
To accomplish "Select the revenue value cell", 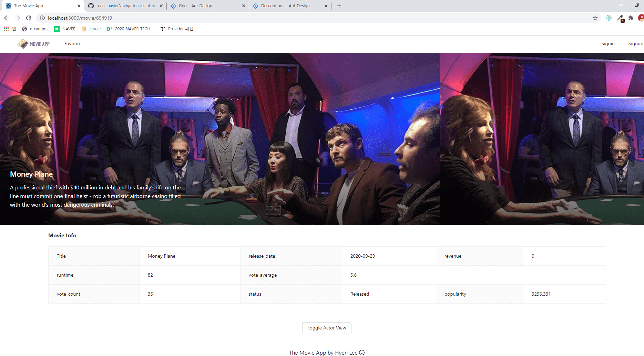I will click(564, 256).
